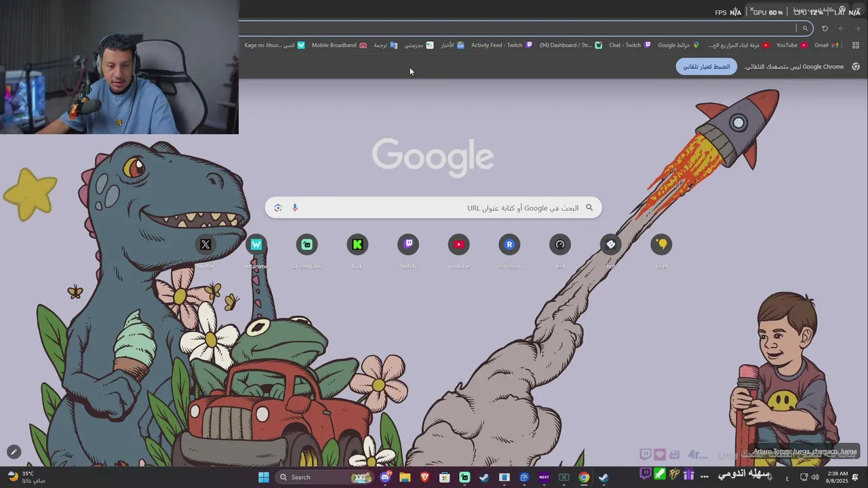Customize Chrome with the pencil icon
The width and height of the screenshot is (868, 488).
click(14, 452)
